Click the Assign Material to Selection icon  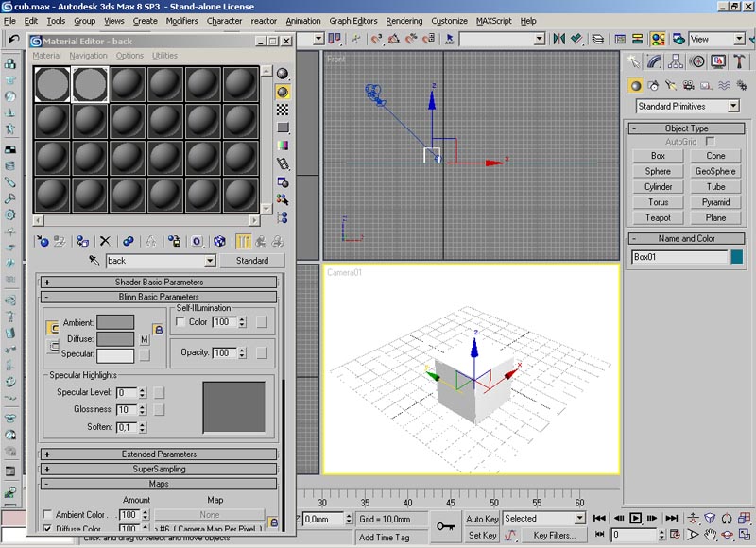click(x=82, y=241)
